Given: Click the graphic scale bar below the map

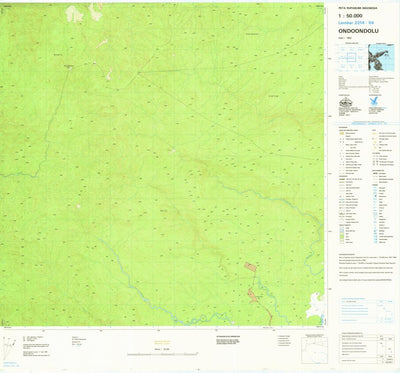Looking at the screenshot, I should 163,354.
